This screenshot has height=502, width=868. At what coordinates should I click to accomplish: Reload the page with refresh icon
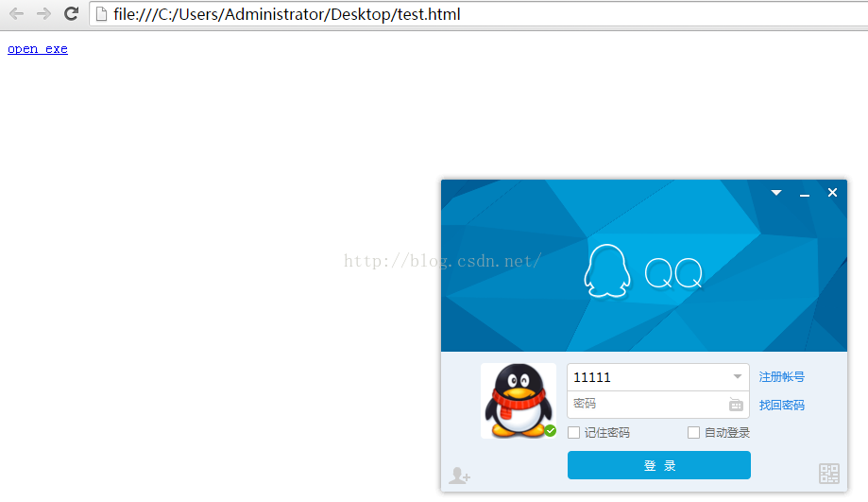coord(71,14)
